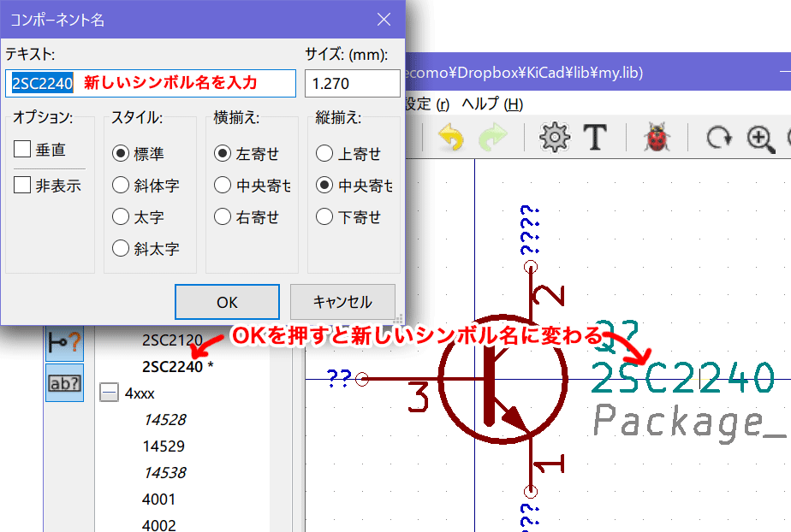The image size is (791, 532).
Task: Click the yellow Undo arrow icon
Action: [x=450, y=137]
